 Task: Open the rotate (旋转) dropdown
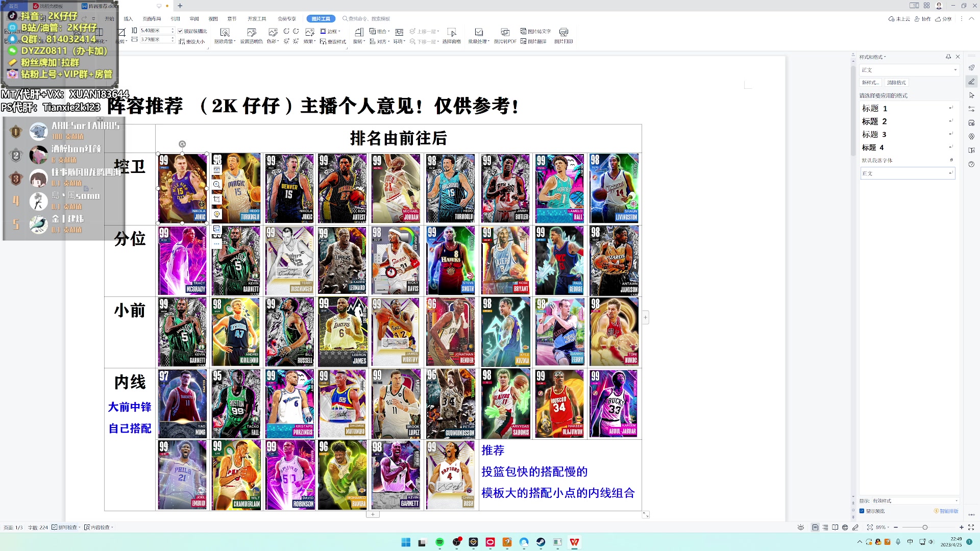pos(359,36)
